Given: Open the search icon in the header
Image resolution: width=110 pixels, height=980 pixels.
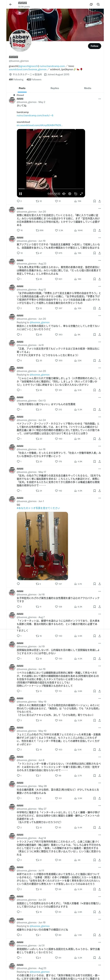Looking at the screenshot, I should (x=98, y=4).
